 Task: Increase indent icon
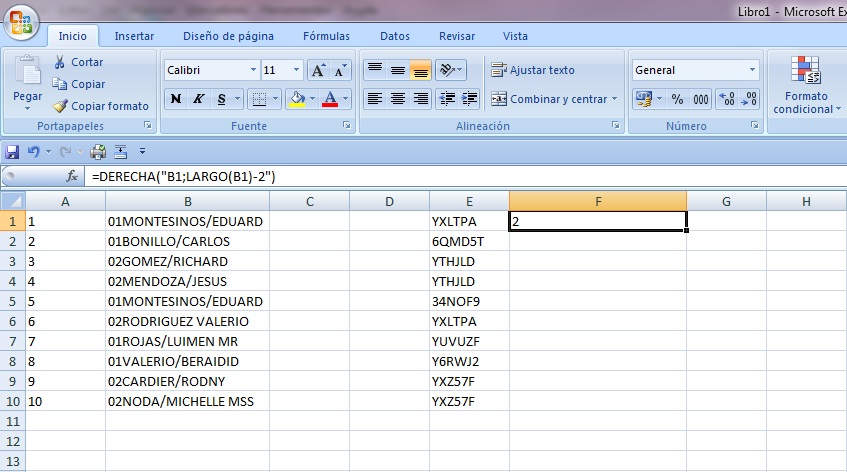[469, 99]
